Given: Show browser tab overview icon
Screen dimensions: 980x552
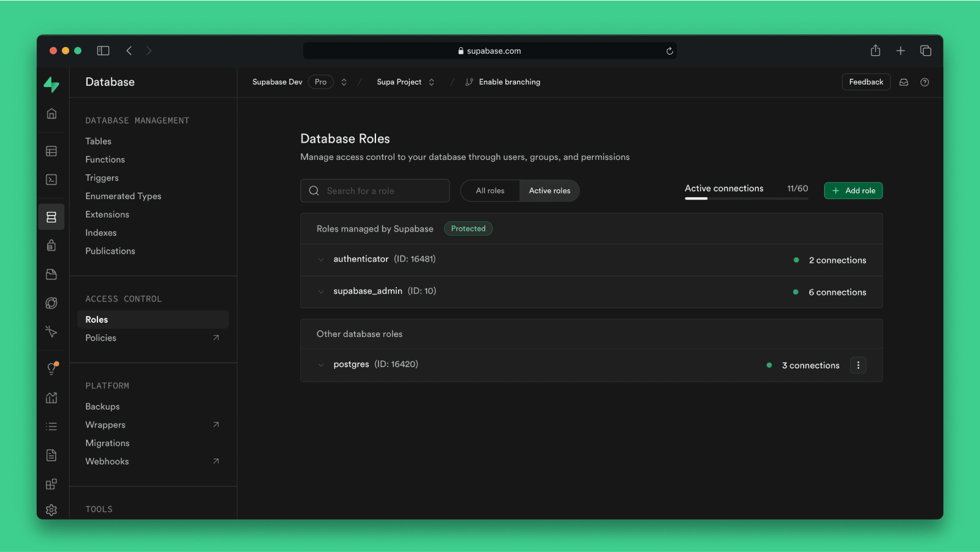Looking at the screenshot, I should (925, 51).
